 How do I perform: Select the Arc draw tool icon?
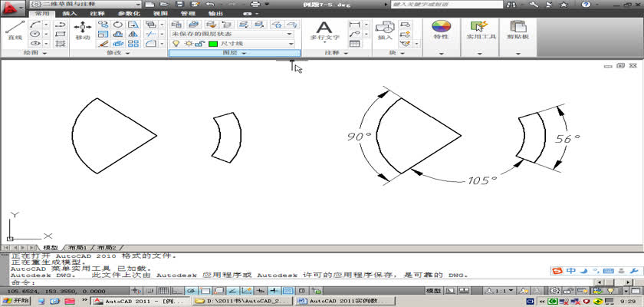(x=36, y=25)
